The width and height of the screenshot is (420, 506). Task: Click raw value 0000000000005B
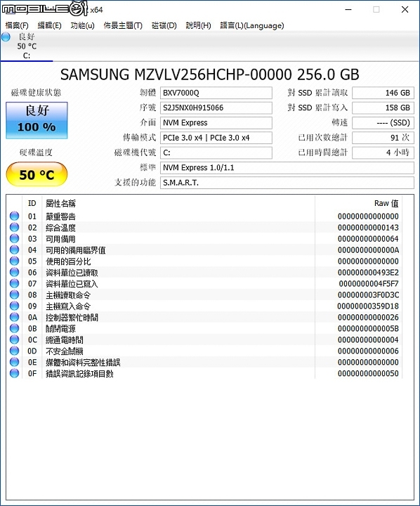tap(368, 328)
